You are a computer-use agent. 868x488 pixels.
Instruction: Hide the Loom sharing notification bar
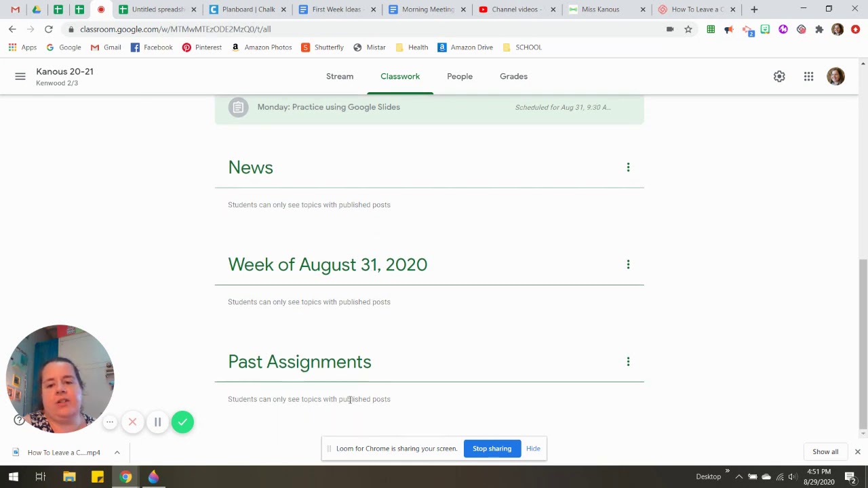pyautogui.click(x=533, y=449)
